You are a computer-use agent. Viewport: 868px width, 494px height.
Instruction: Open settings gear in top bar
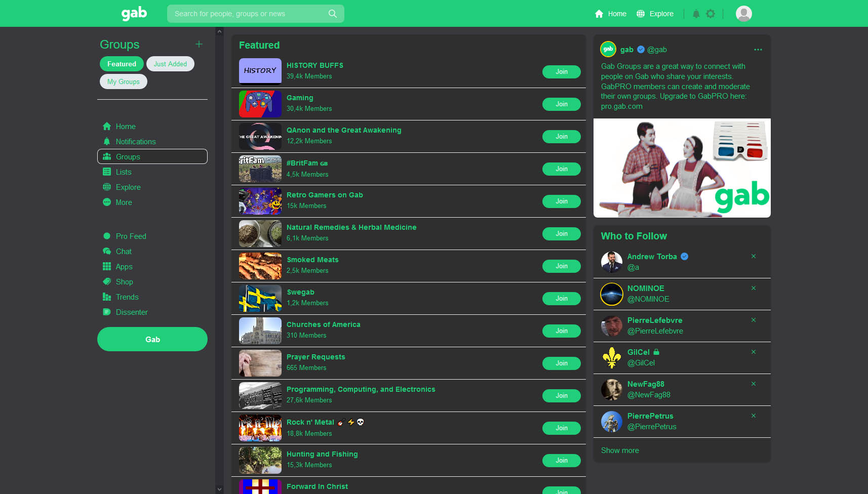point(711,14)
